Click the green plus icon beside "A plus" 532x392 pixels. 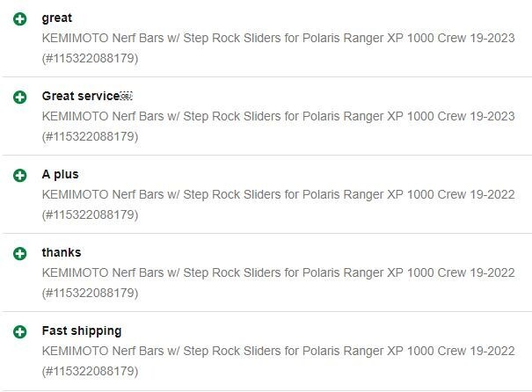20,175
